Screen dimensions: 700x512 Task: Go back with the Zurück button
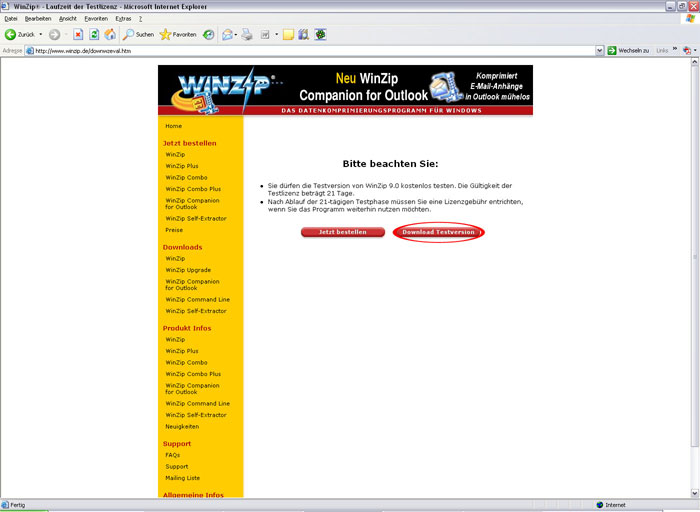(x=20, y=34)
